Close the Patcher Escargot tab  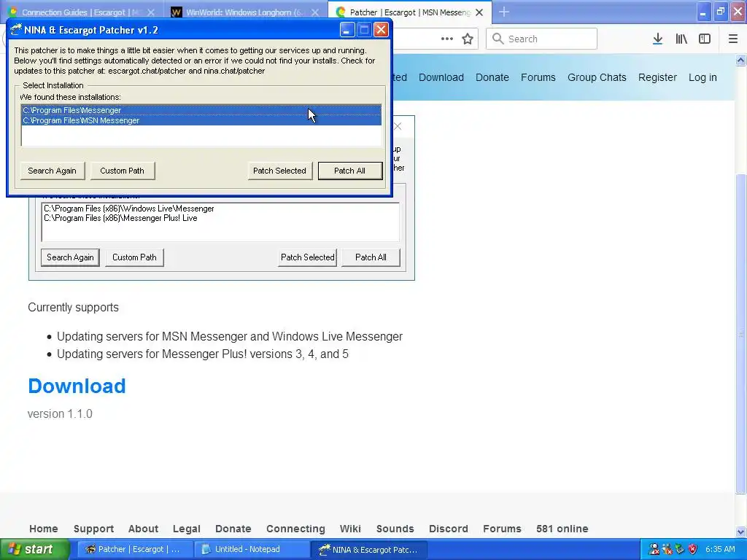click(480, 12)
